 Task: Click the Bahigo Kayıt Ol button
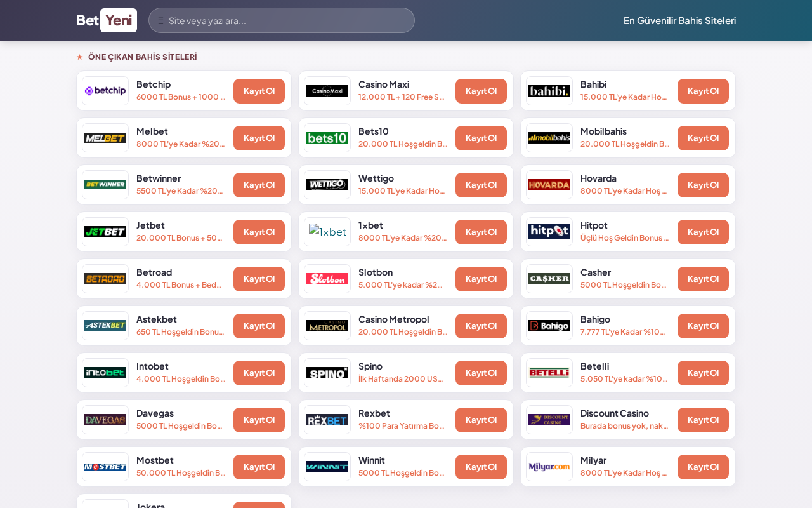tap(703, 326)
